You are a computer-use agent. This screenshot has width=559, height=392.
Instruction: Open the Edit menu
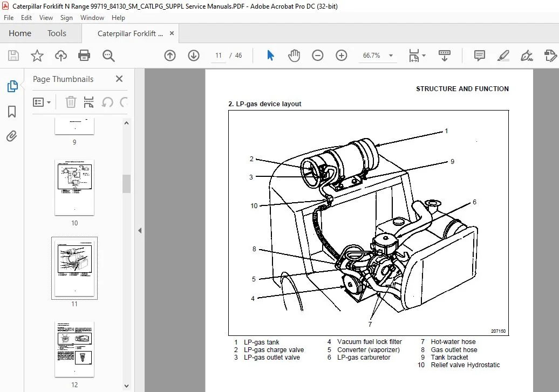(26, 17)
